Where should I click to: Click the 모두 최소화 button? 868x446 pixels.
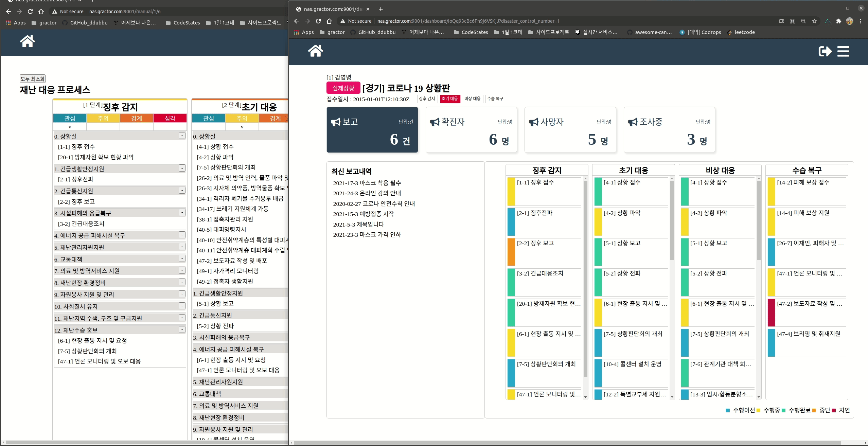click(x=33, y=78)
